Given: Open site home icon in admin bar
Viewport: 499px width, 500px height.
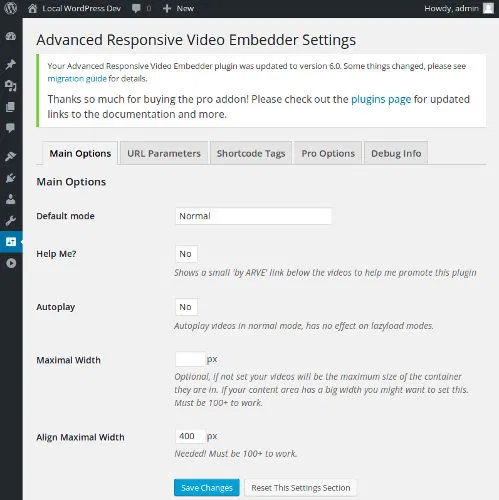Looking at the screenshot, I should click(32, 8).
